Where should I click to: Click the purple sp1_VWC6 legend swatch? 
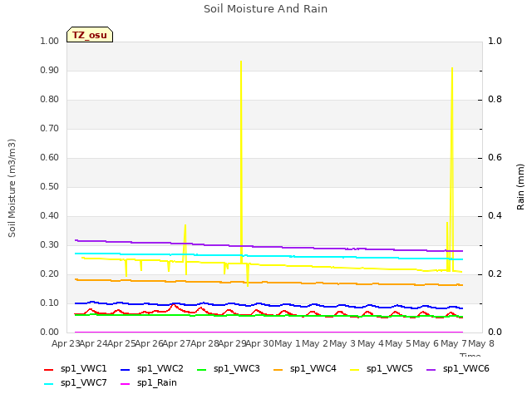431,370
